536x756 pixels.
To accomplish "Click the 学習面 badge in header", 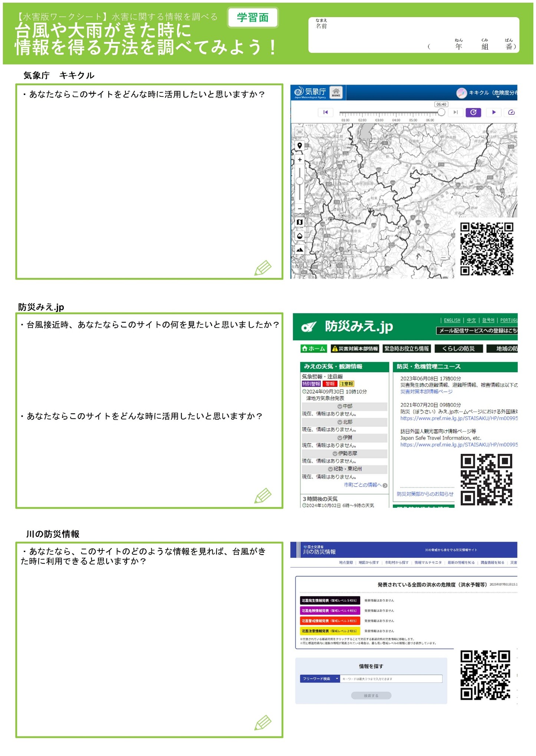I will tap(253, 17).
